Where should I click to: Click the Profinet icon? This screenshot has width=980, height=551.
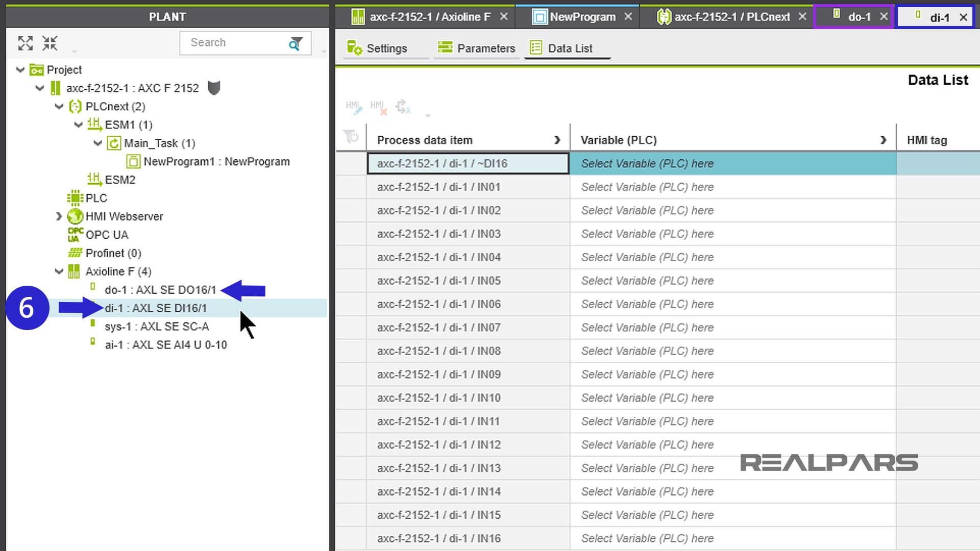click(x=75, y=253)
